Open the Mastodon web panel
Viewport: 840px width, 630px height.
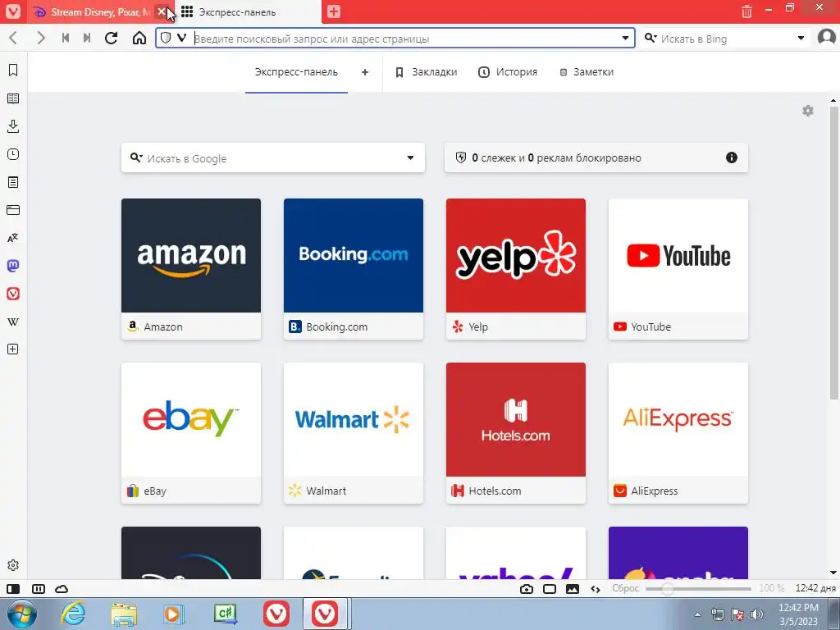point(13,266)
